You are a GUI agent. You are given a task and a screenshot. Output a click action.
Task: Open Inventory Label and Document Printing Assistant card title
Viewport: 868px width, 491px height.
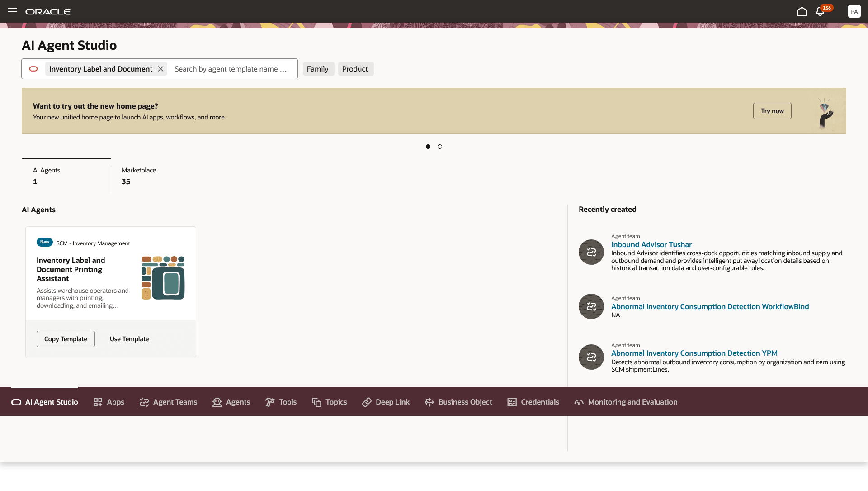click(x=71, y=269)
